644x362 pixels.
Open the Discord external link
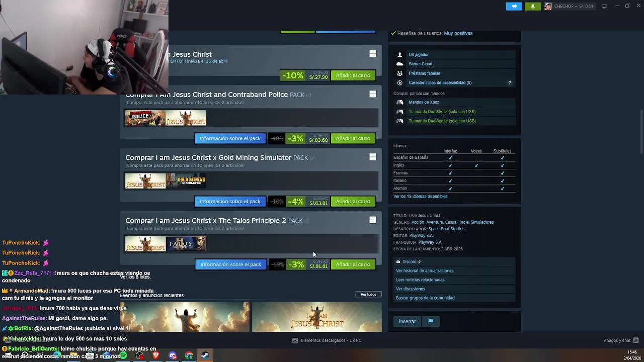tap(412, 261)
